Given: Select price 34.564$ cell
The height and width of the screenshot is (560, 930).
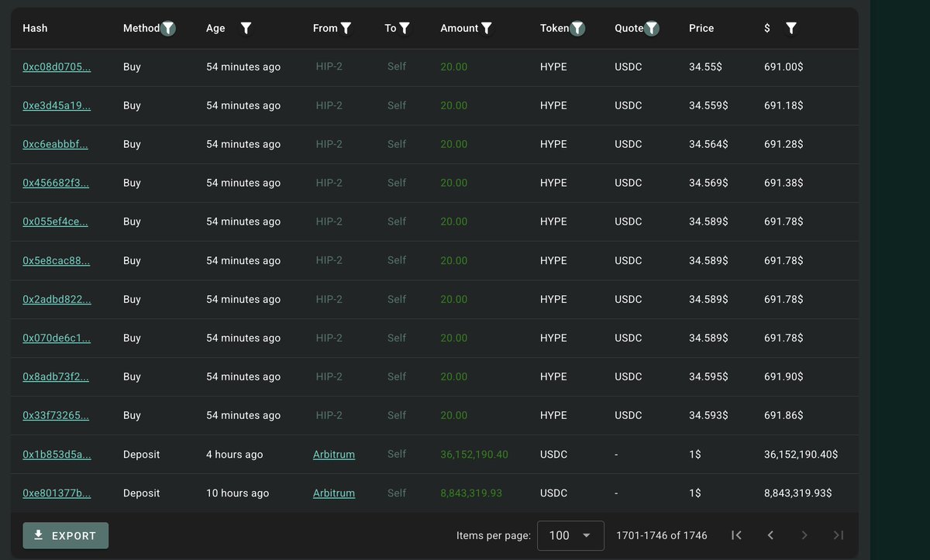Looking at the screenshot, I should pos(708,144).
